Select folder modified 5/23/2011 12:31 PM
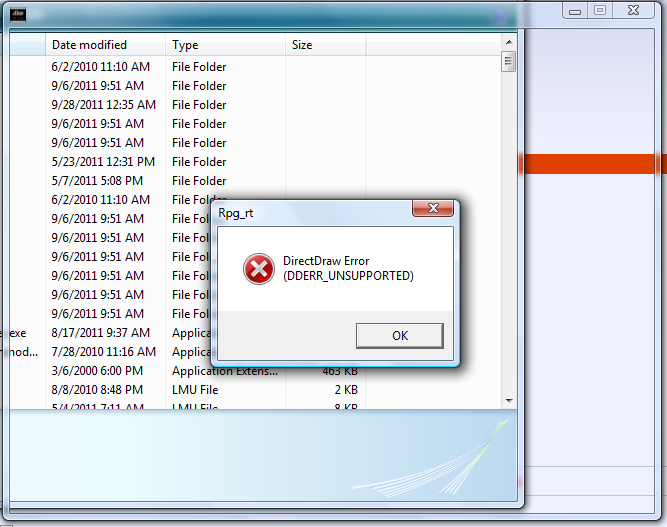This screenshot has width=667, height=527. [x=255, y=162]
